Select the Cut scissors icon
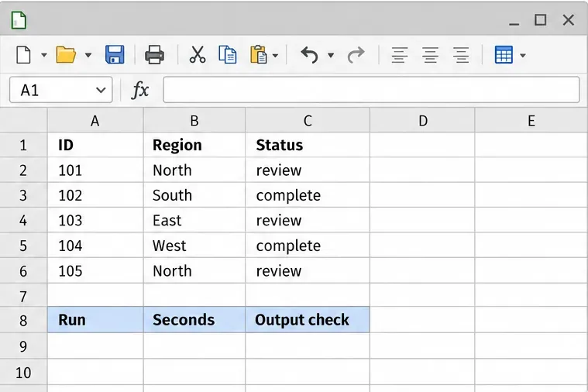 (198, 55)
